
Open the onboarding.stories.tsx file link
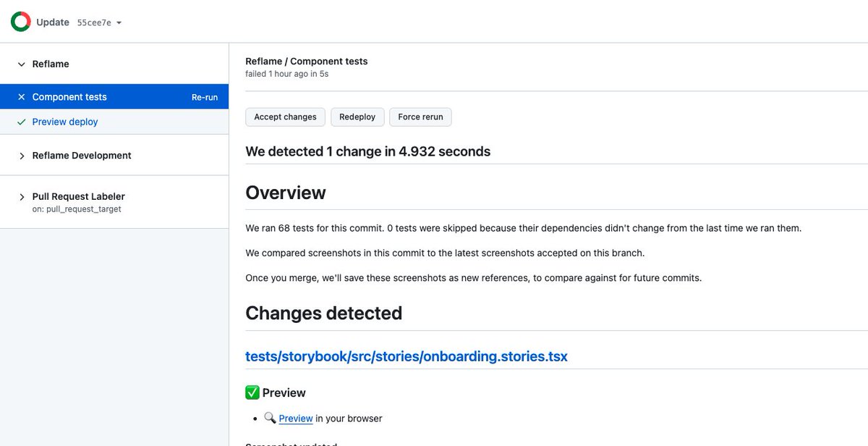tap(407, 356)
